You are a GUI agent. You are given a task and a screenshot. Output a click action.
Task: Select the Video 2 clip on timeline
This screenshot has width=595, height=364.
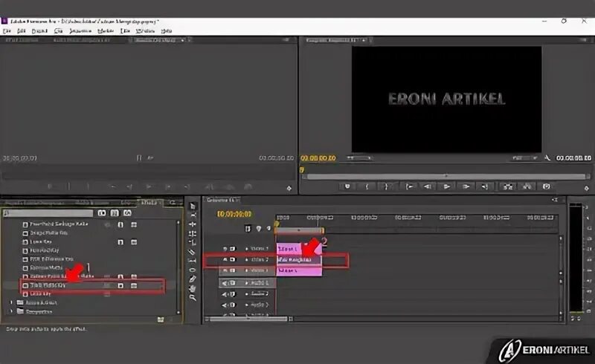coord(299,260)
